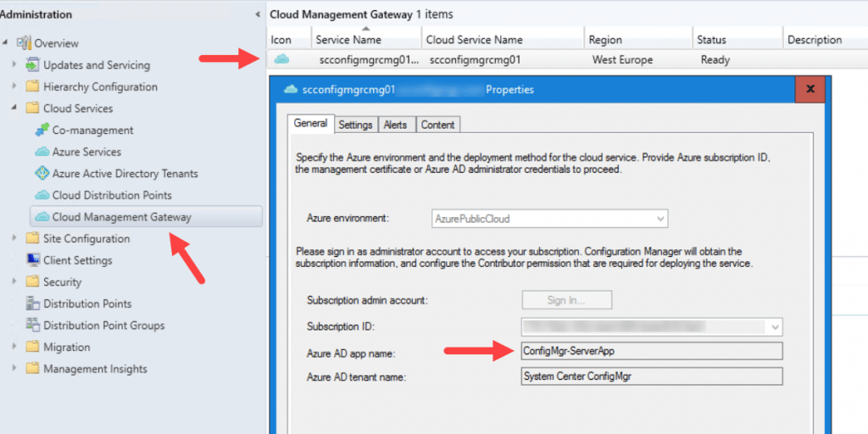868x434 pixels.
Task: Click the Cloud Services folder icon
Action: click(33, 108)
